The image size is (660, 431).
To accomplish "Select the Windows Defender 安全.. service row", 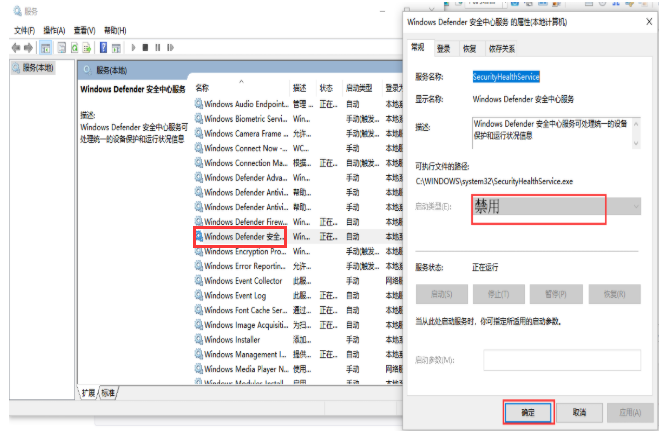I will 298,237.
